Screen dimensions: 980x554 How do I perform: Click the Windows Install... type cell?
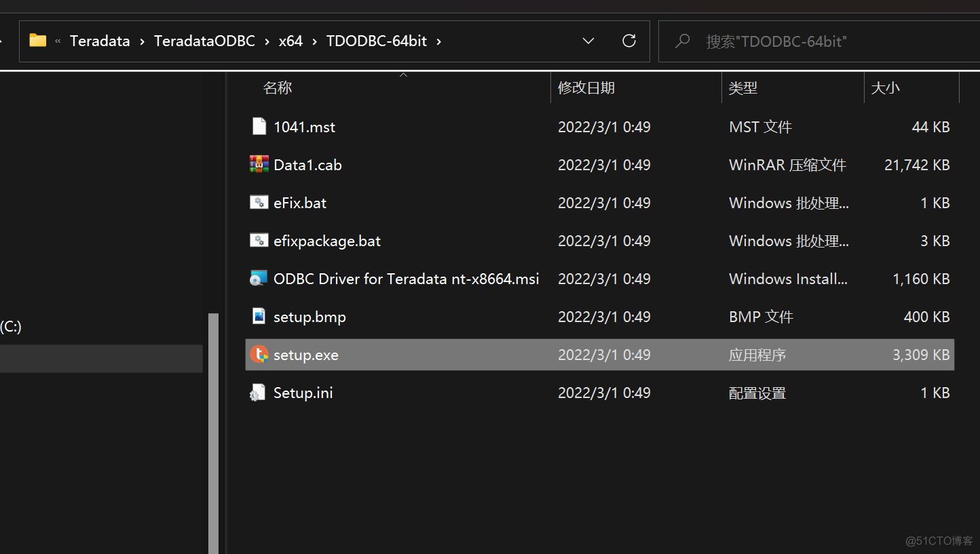tap(788, 279)
